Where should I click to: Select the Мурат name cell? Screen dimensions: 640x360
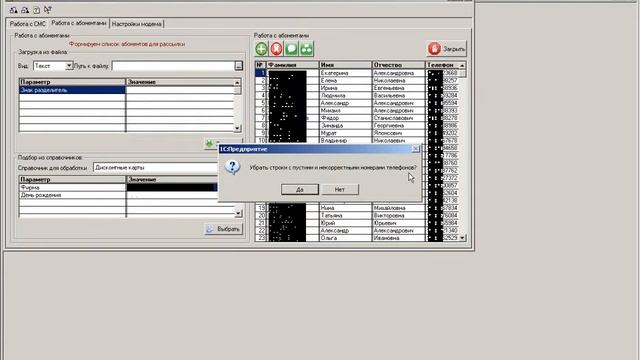345,133
